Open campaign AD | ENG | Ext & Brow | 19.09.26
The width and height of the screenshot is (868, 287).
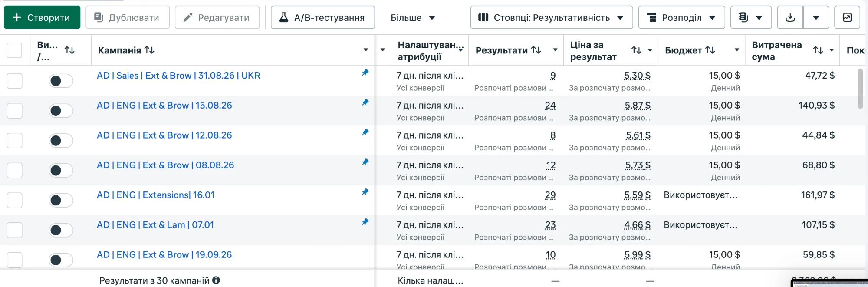(164, 255)
